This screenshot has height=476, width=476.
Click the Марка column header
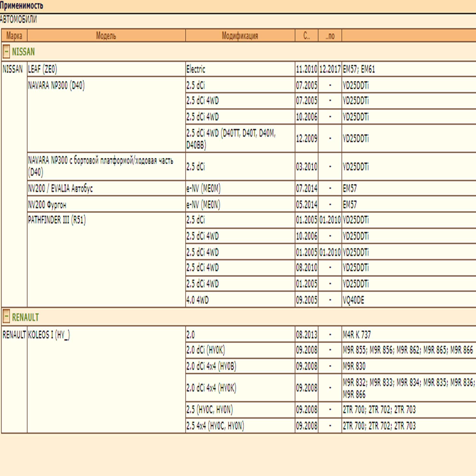[x=14, y=36]
